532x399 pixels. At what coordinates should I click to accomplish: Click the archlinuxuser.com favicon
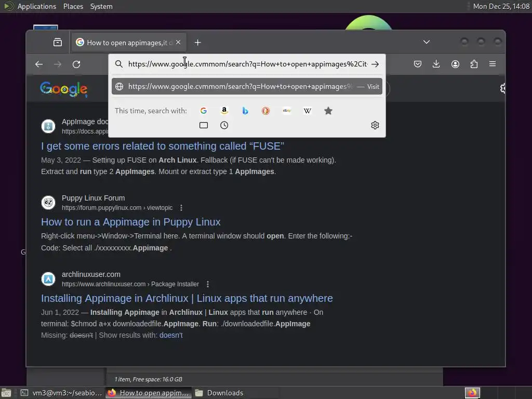tap(48, 279)
